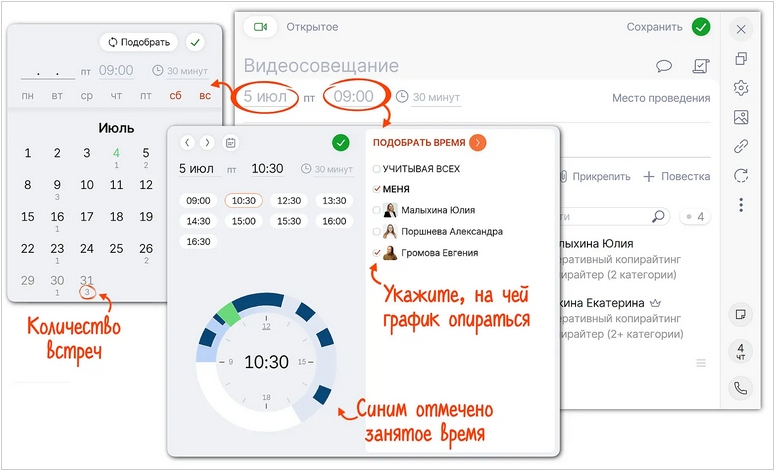Click the link chain icon in sidebar
Screen dimensions: 774x470
741,146
